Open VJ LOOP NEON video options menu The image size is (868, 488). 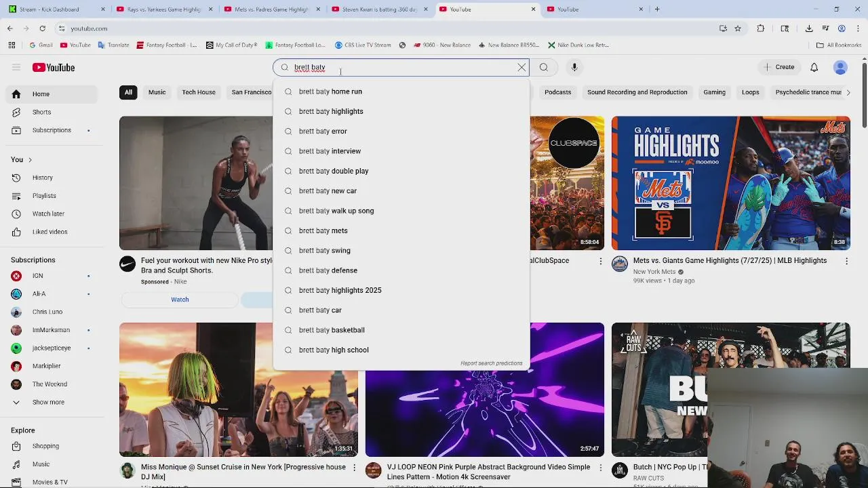[x=600, y=468]
